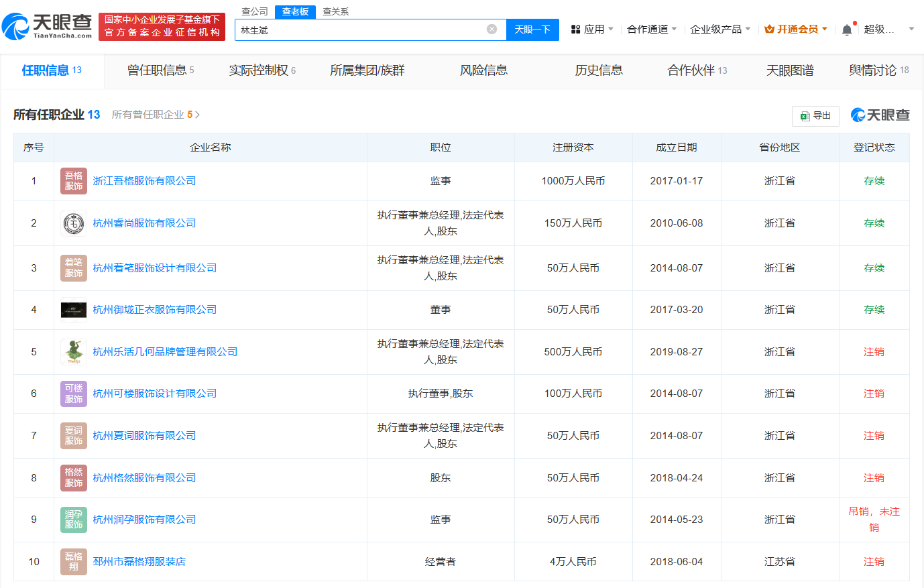Screen dimensions: 924x588
Task: Open the 企业级产品 dropdown menu
Action: [716, 29]
